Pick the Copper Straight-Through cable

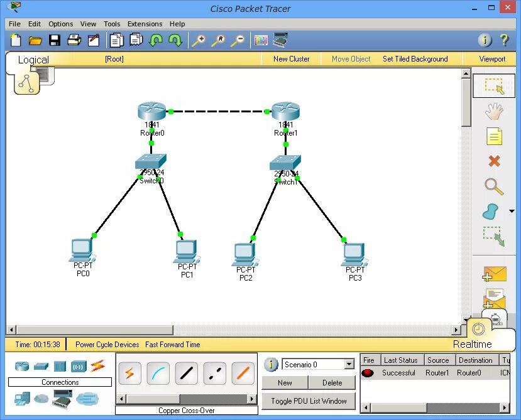click(x=187, y=374)
